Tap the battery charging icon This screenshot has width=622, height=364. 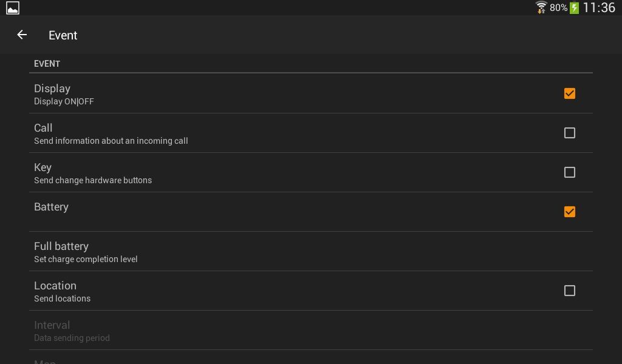(x=574, y=8)
